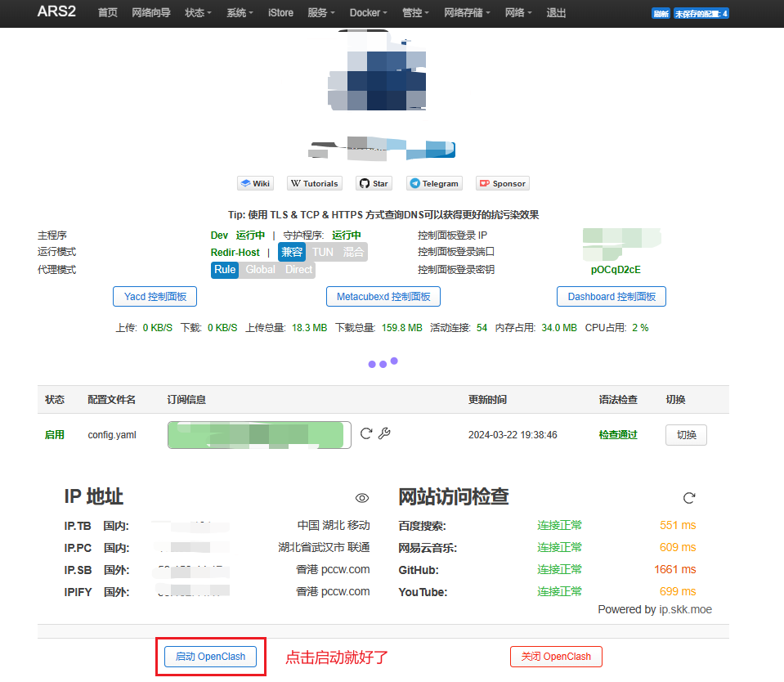Open iStore in the navbar

[280, 13]
